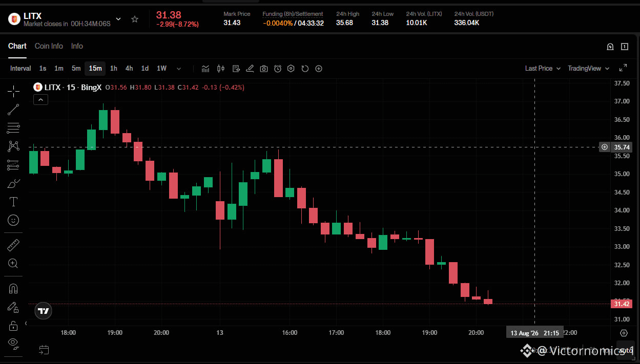Select the text annotation tool

pos(13,202)
